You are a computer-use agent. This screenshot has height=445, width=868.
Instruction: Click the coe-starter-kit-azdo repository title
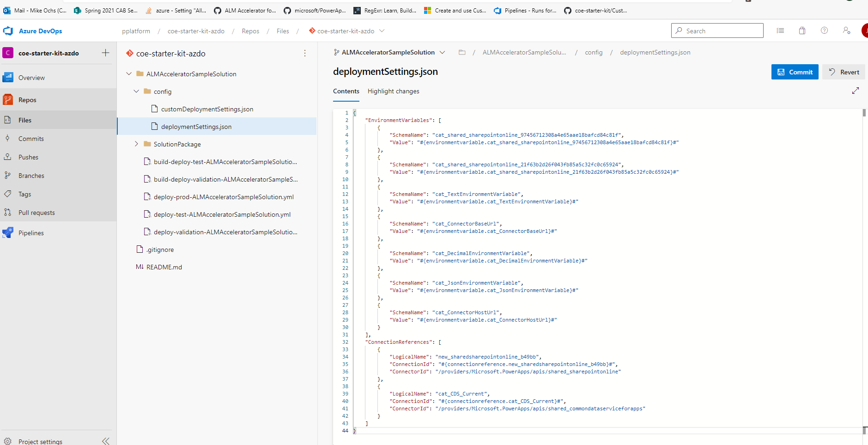171,53
